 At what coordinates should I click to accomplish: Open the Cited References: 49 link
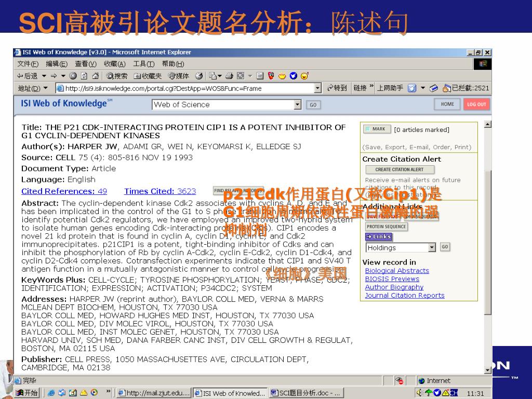(x=64, y=191)
